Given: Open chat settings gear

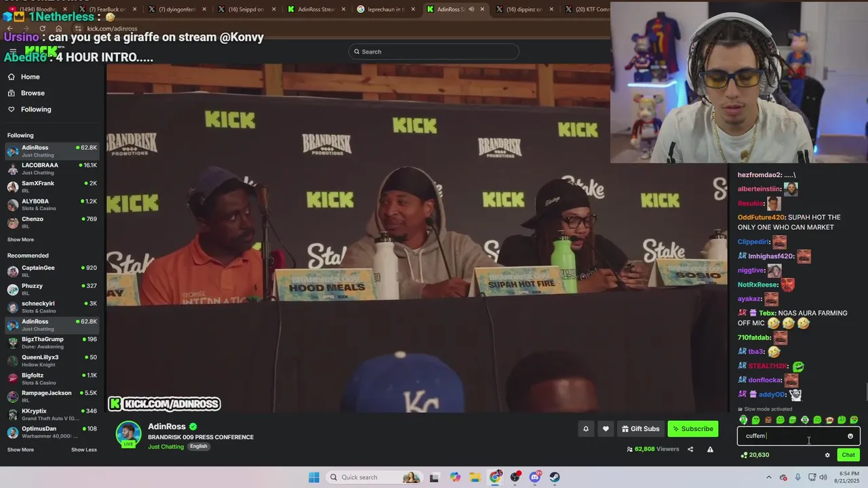Looking at the screenshot, I should 827,455.
